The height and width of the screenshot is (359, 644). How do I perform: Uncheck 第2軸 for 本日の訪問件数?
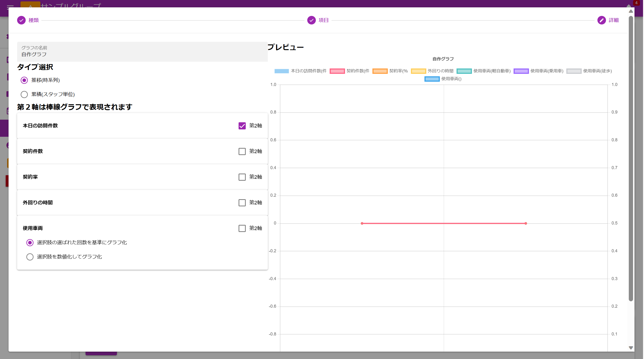click(242, 126)
